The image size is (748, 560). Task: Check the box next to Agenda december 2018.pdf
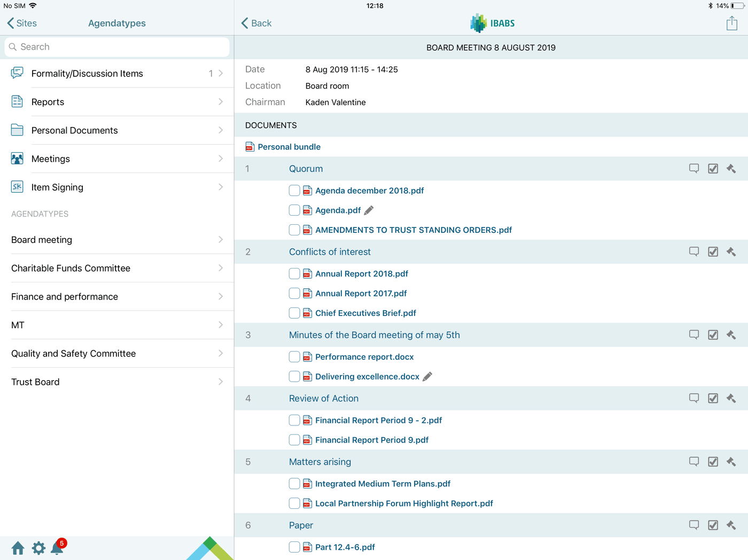point(294,190)
